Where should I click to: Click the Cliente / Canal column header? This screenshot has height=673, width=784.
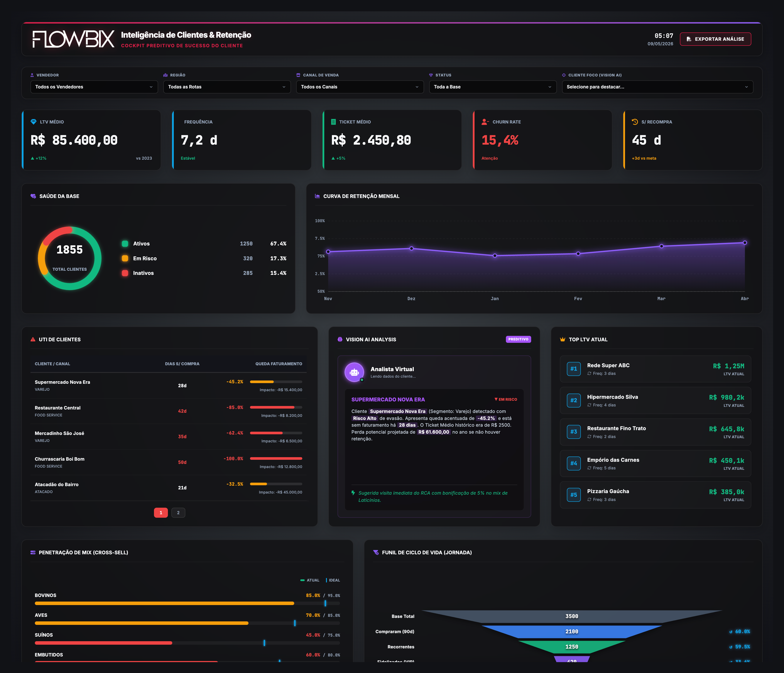coord(52,364)
